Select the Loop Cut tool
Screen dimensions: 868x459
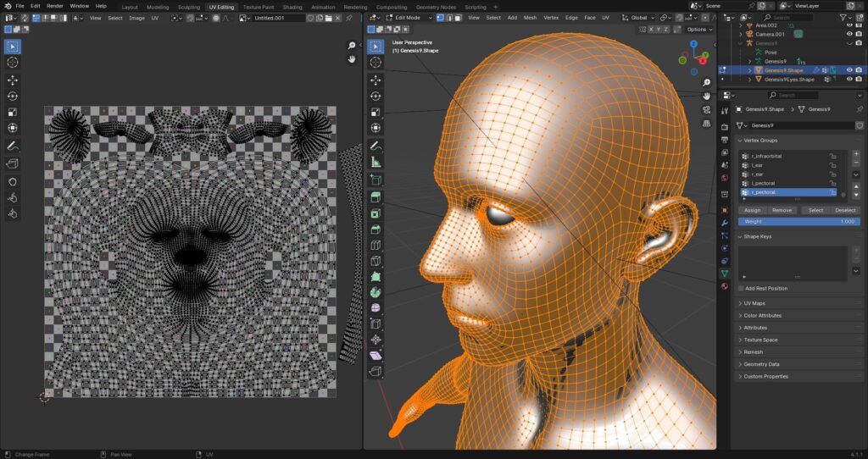point(376,245)
